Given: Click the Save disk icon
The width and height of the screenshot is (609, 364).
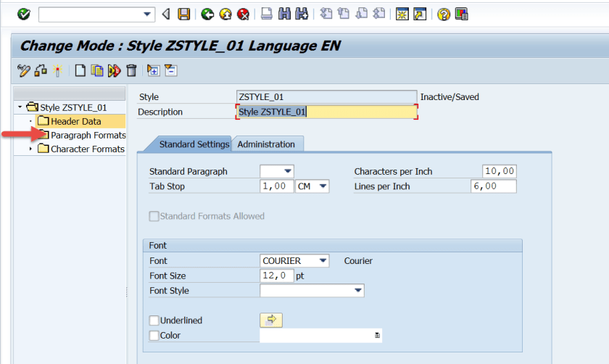Looking at the screenshot, I should pyautogui.click(x=184, y=14).
